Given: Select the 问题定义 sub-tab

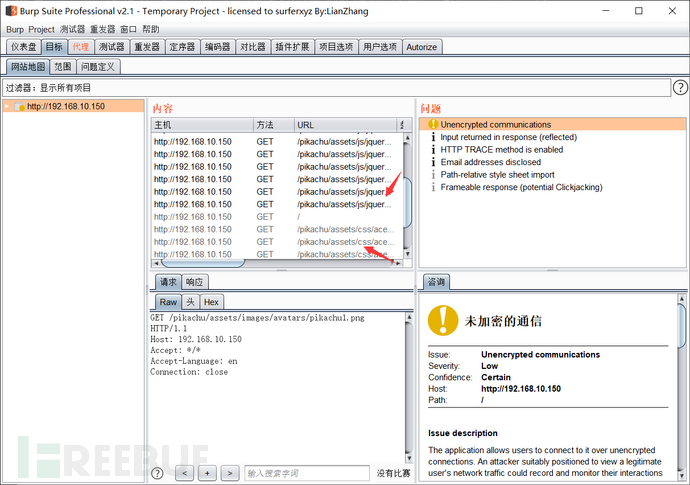Looking at the screenshot, I should [x=98, y=67].
